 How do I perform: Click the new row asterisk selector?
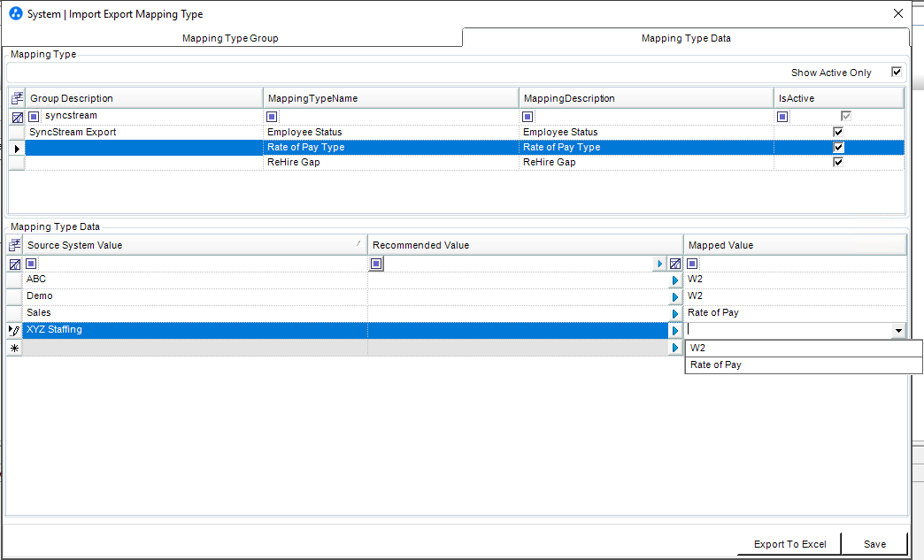(x=15, y=348)
